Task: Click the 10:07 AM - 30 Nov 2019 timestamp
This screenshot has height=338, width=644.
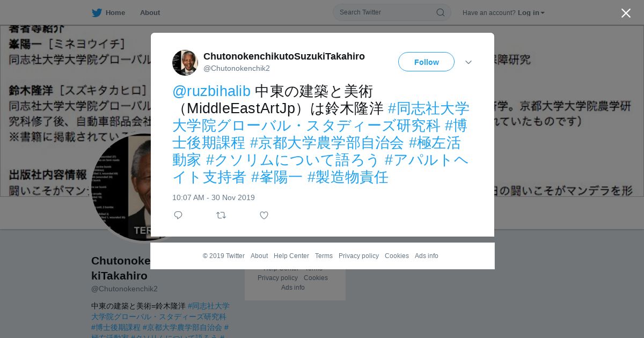Action: 214,197
